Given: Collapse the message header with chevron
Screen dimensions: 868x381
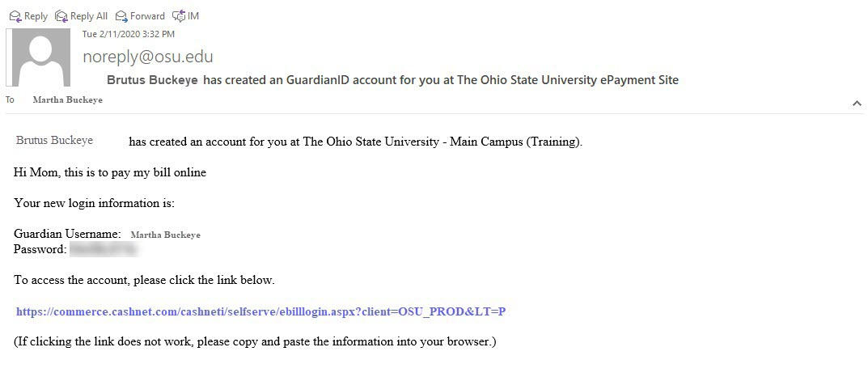Looking at the screenshot, I should [x=857, y=103].
